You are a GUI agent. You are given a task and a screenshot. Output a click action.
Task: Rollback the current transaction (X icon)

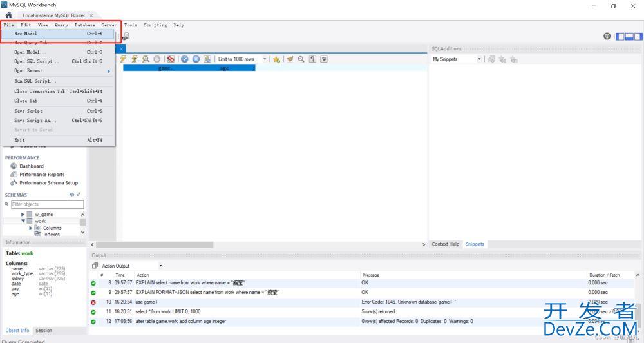point(196,59)
